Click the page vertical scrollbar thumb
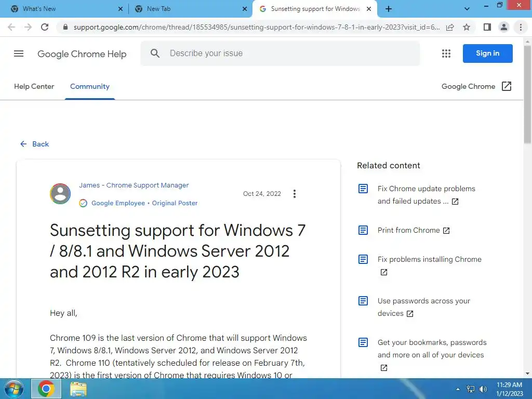The height and width of the screenshot is (399, 532). pyautogui.click(x=527, y=95)
